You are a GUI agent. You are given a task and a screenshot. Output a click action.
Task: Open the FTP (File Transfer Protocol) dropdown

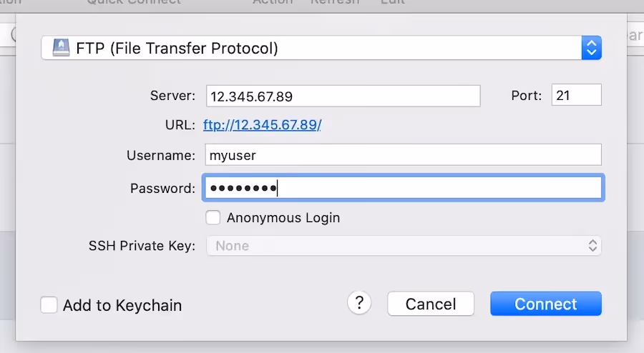point(321,48)
